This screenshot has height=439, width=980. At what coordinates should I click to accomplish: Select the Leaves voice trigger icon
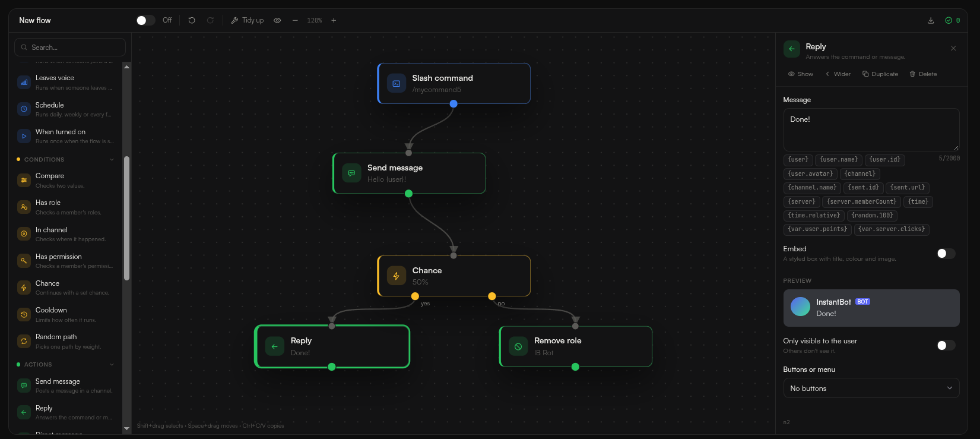(x=24, y=83)
